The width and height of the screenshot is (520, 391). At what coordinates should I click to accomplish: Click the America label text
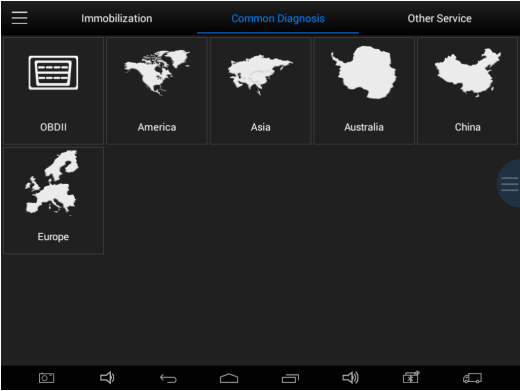click(157, 127)
